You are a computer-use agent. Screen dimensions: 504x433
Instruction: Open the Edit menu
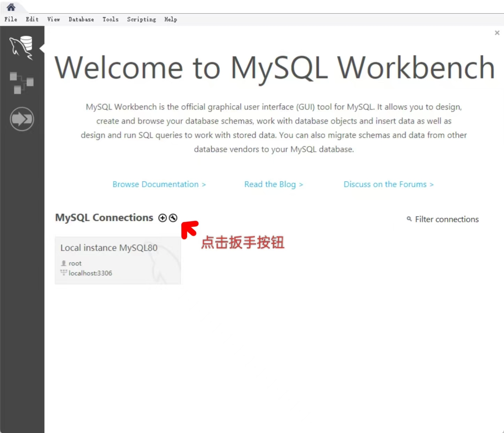32,19
